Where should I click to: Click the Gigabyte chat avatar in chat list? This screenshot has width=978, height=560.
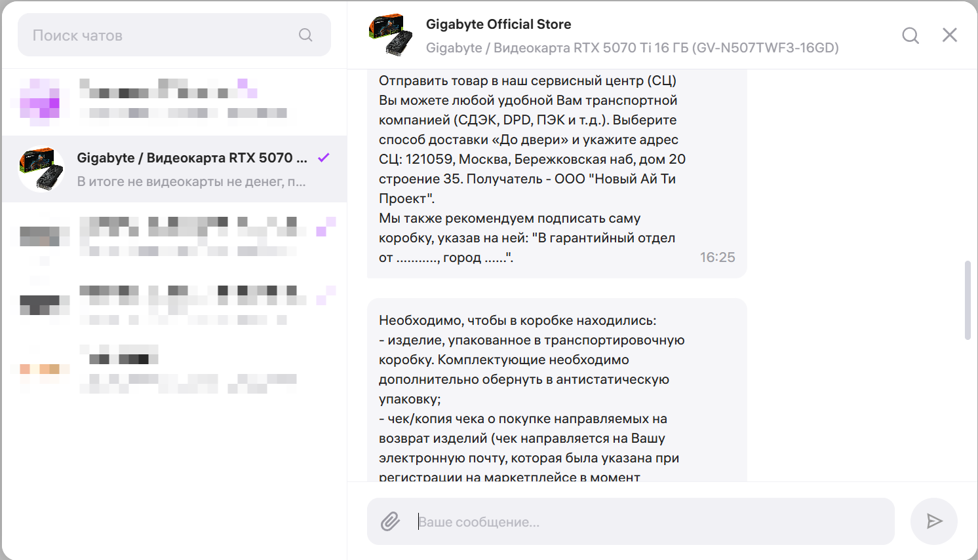(41, 169)
